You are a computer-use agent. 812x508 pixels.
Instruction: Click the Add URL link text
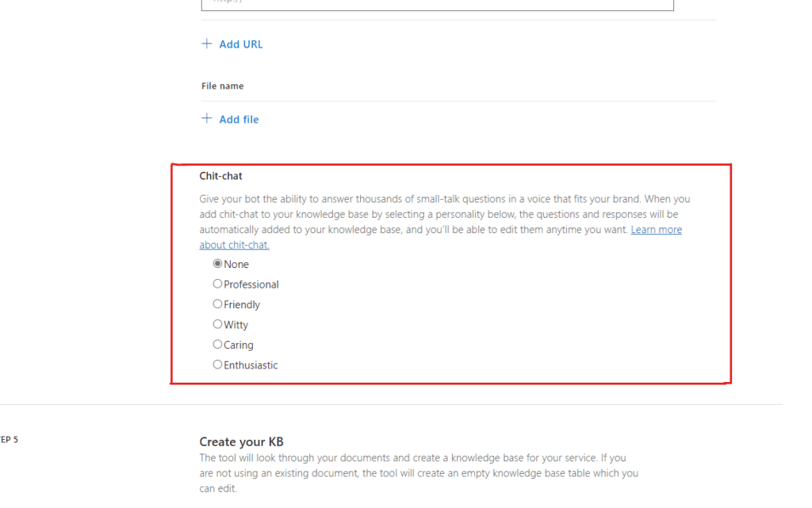[x=240, y=44]
